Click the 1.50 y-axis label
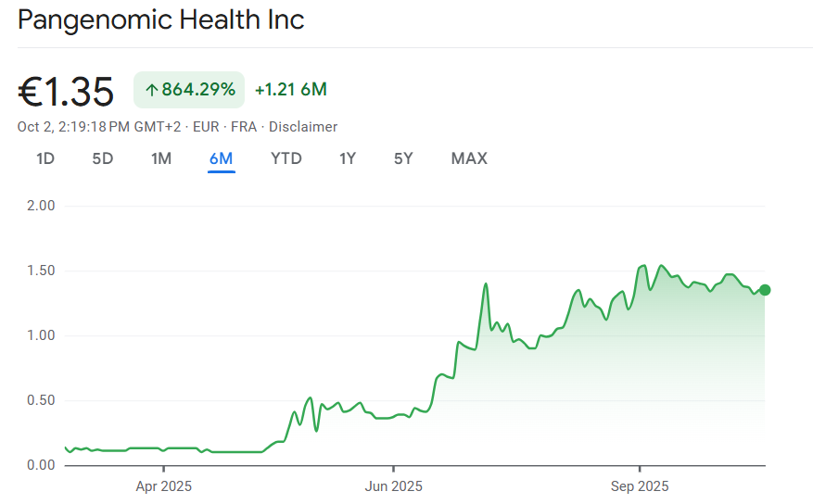Image resolution: width=813 pixels, height=504 pixels. [42, 271]
